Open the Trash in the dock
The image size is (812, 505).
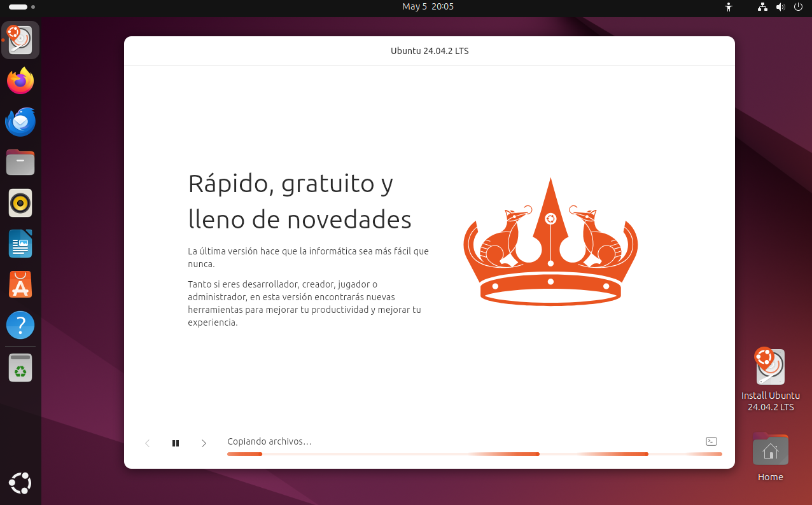20,367
